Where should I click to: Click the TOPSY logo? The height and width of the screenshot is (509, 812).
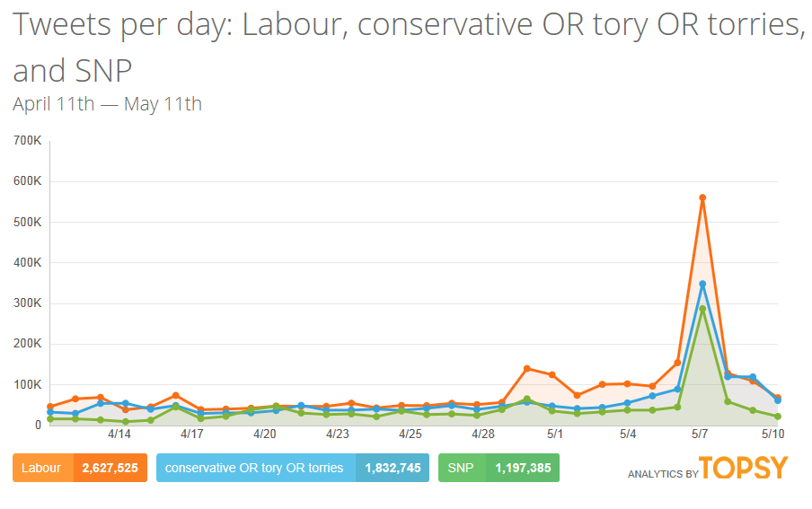[743, 469]
